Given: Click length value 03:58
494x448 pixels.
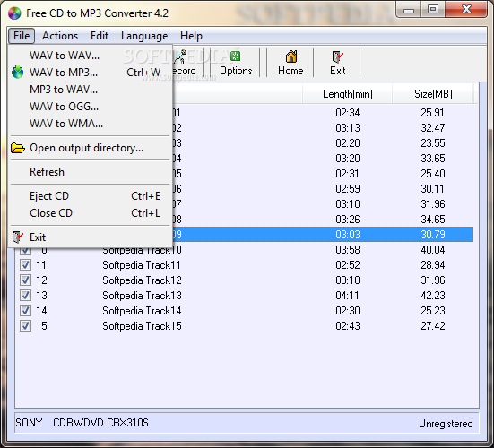Looking at the screenshot, I should [348, 250].
